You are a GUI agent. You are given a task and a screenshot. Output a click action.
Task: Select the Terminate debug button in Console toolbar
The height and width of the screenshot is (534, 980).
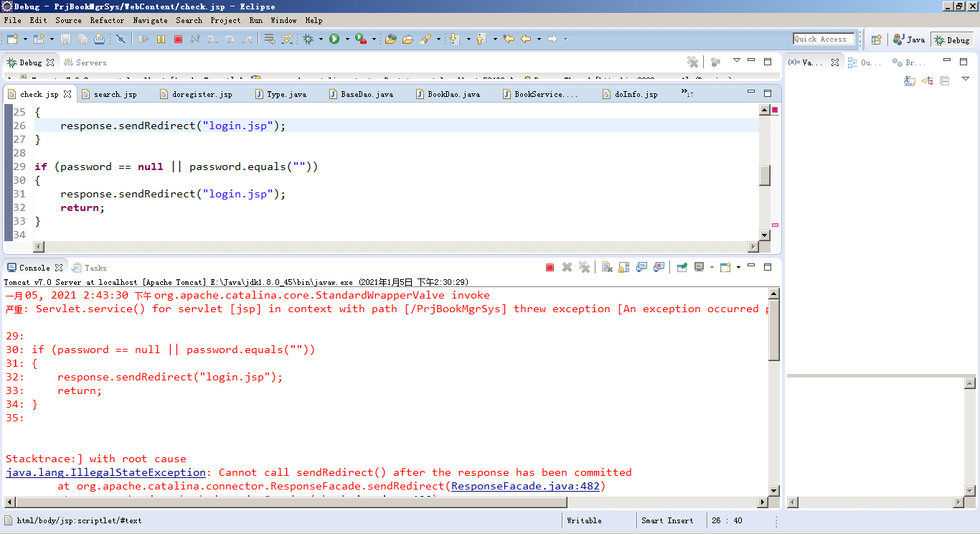click(549, 267)
